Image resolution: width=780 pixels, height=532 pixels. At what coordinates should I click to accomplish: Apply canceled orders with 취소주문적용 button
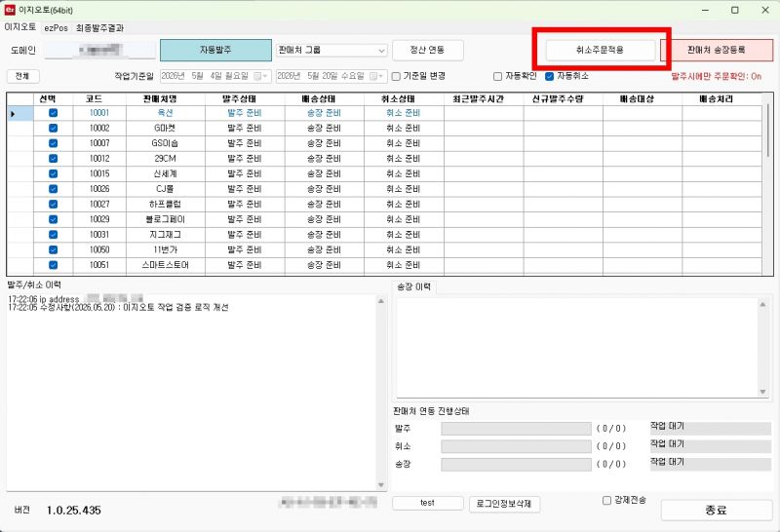(x=601, y=50)
